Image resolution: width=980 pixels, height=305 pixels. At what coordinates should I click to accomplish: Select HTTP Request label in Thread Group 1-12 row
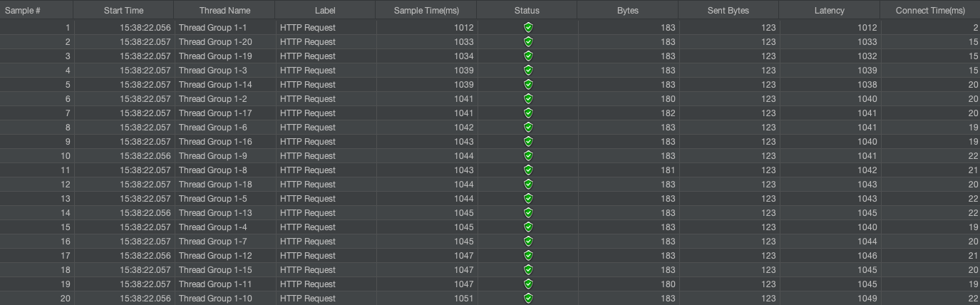pos(307,256)
